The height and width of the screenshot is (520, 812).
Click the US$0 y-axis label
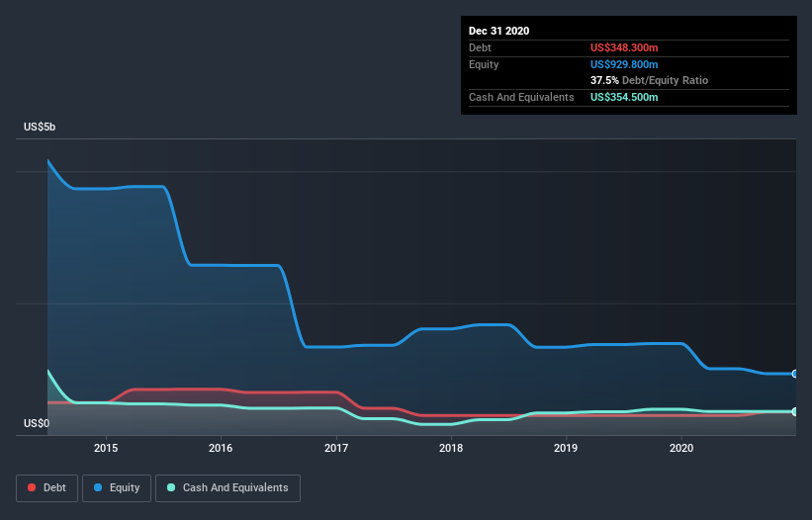pos(37,423)
